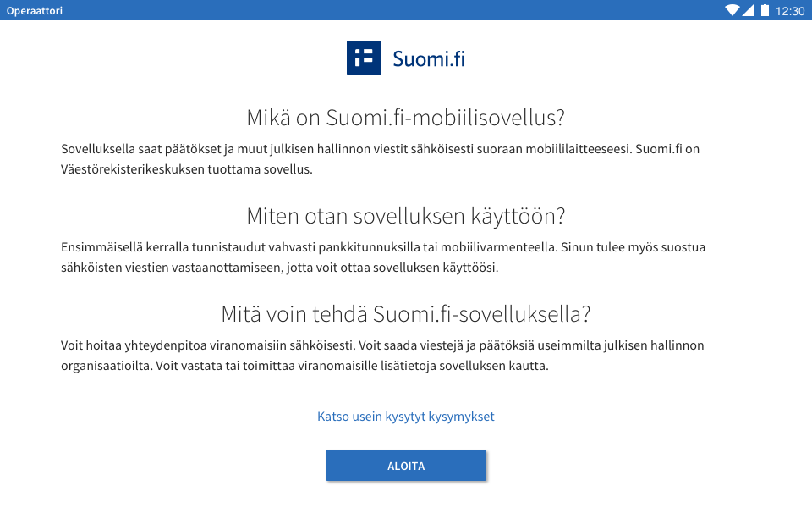
Task: Tap the cellular signal strength icon
Action: [x=748, y=11]
